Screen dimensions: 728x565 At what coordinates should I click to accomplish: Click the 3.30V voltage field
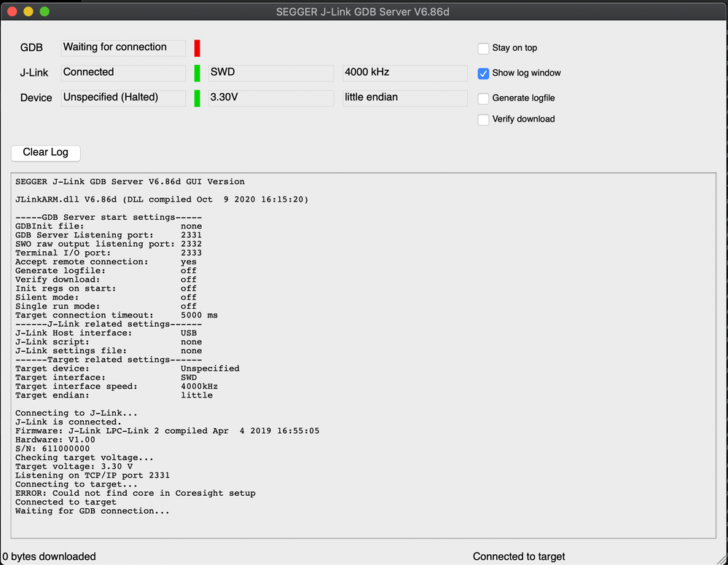point(270,98)
